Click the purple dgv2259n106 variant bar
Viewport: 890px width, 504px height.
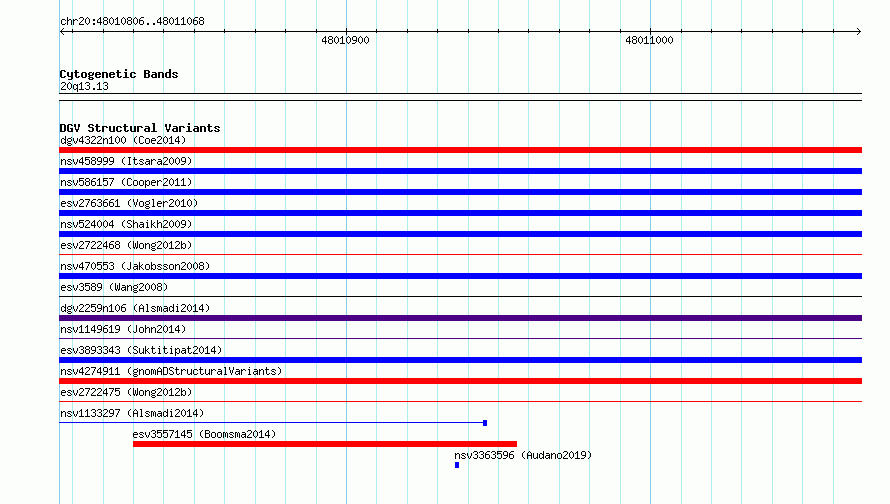(x=460, y=318)
